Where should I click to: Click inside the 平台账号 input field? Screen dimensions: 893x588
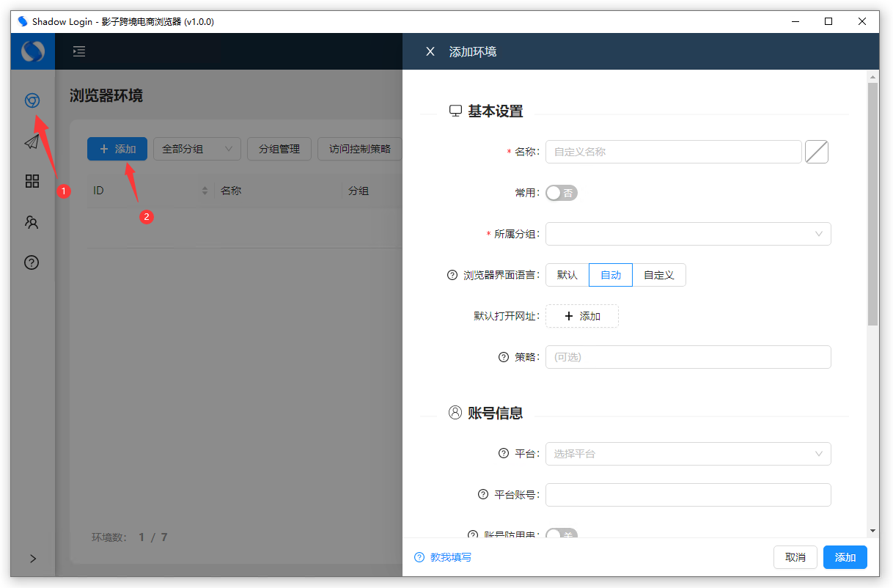point(688,495)
